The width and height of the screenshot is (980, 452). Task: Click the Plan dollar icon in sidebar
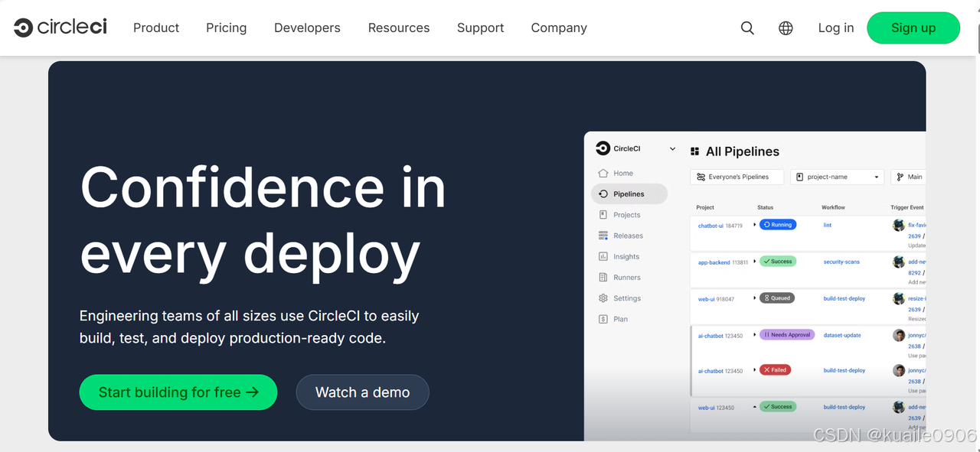point(603,319)
